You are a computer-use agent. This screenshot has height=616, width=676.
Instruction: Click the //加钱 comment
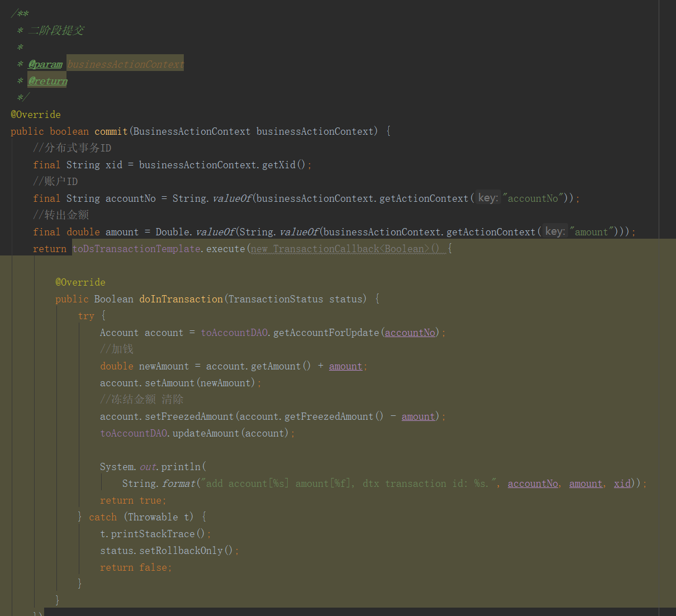(117, 349)
